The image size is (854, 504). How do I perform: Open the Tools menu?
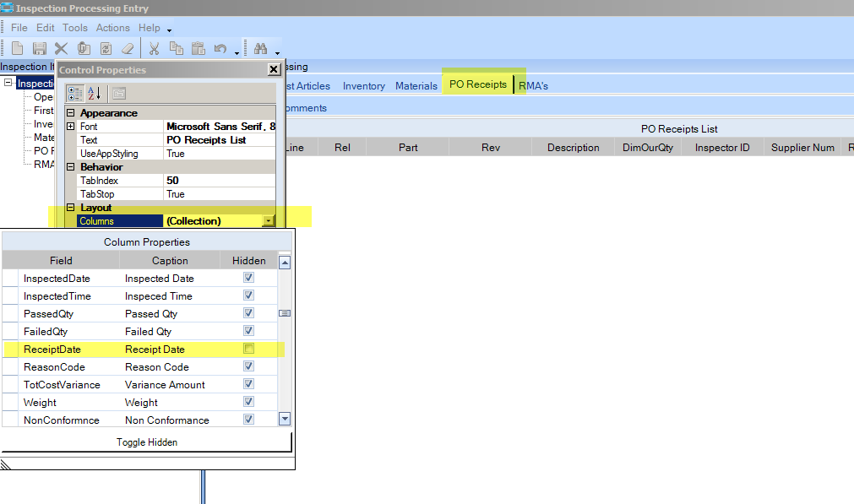coord(74,28)
